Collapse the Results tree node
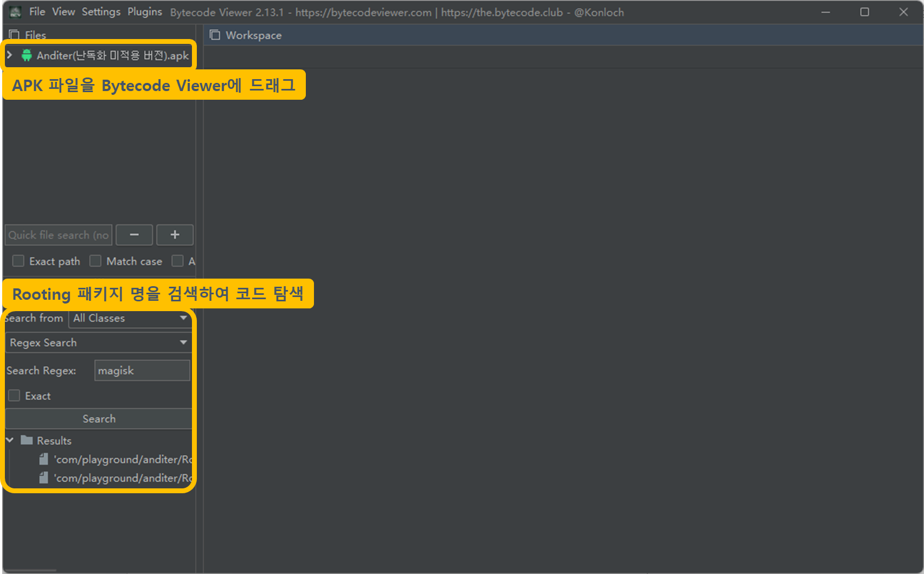This screenshot has height=574, width=924. [x=10, y=440]
